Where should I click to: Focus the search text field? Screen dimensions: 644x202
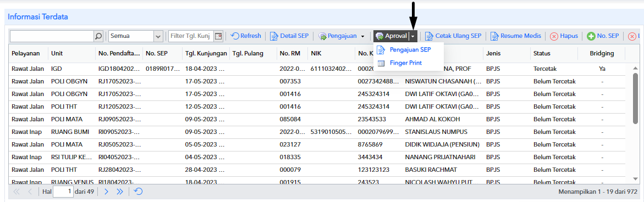52,36
